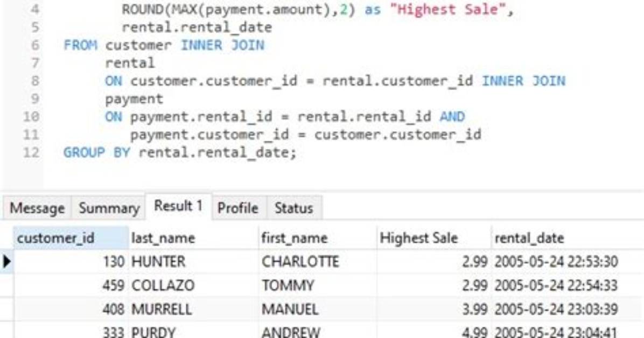Select cell with customer id 130

pos(71,262)
